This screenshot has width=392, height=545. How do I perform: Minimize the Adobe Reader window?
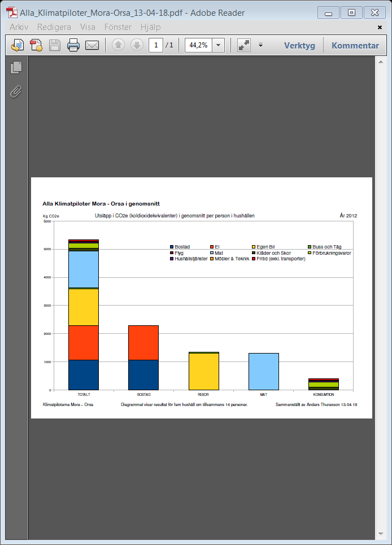tap(328, 12)
